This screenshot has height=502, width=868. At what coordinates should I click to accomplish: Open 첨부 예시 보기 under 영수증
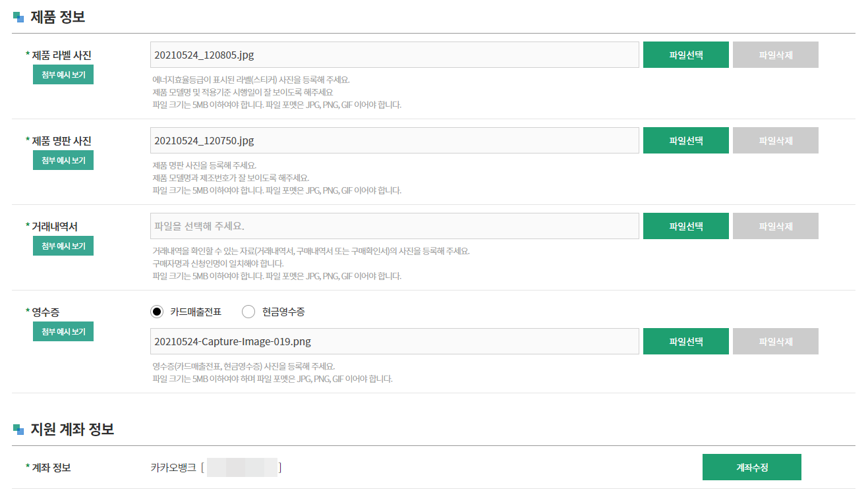(x=63, y=331)
